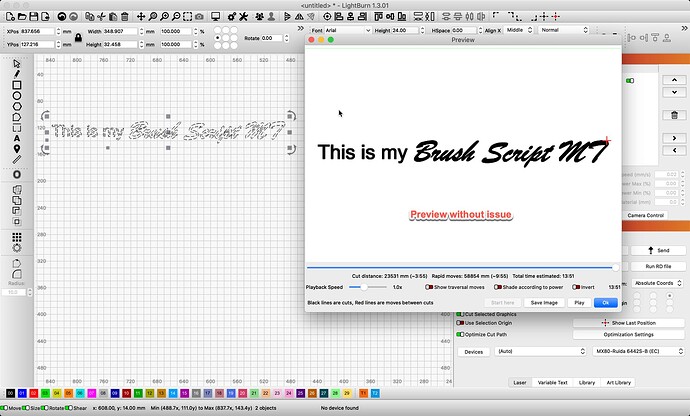The height and width of the screenshot is (416, 690).
Task: Switch to the Laser tab
Action: (520, 383)
